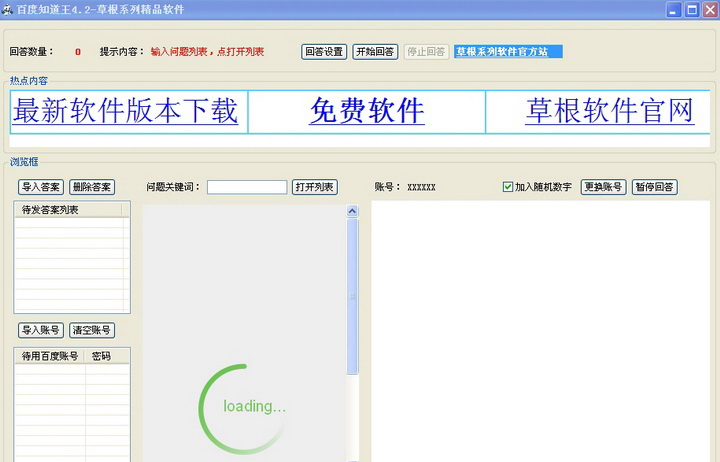Focus the 问题关键词 input field
Screen dimensions: 720x462
[x=247, y=187]
